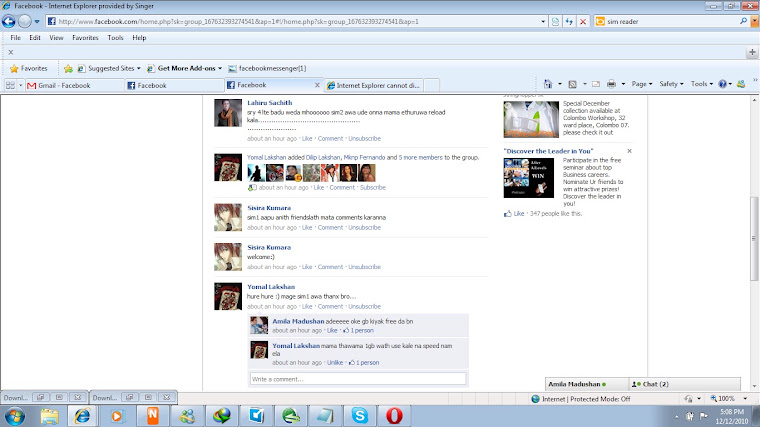The width and height of the screenshot is (760, 427).
Task: Click the Read Mail icon
Action: pos(596,84)
